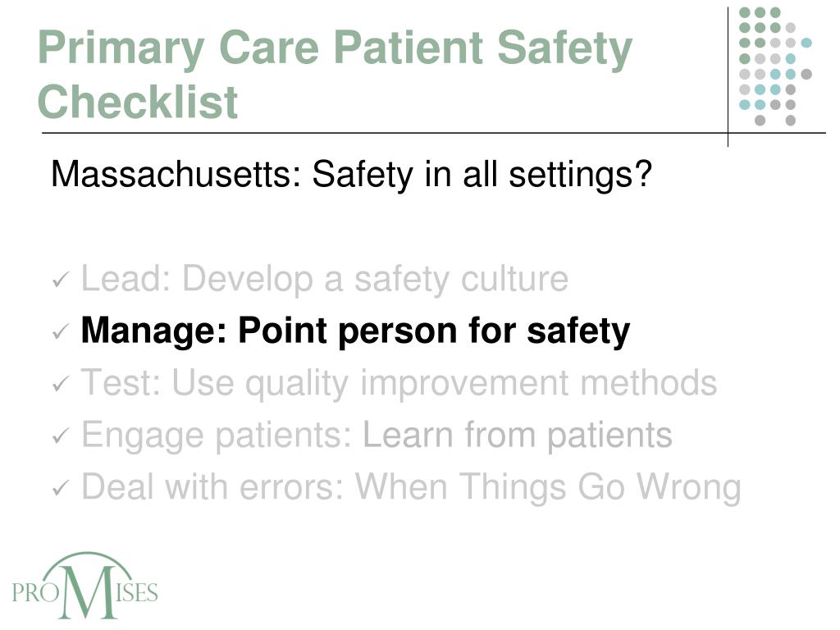Select the slide title Primary Care Patient Safety
The width and height of the screenshot is (840, 630).
pyautogui.click(x=335, y=48)
